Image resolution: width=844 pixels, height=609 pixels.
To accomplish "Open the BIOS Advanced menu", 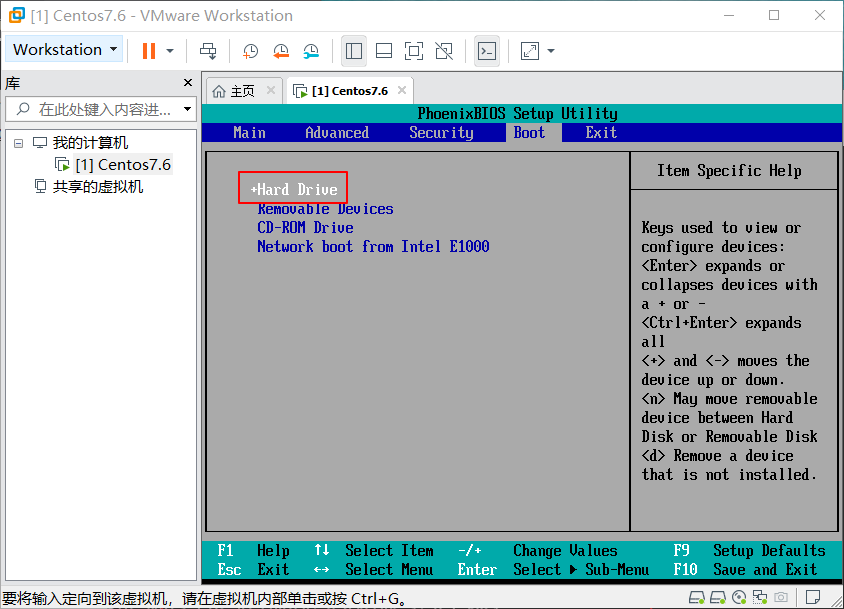I will (x=337, y=133).
